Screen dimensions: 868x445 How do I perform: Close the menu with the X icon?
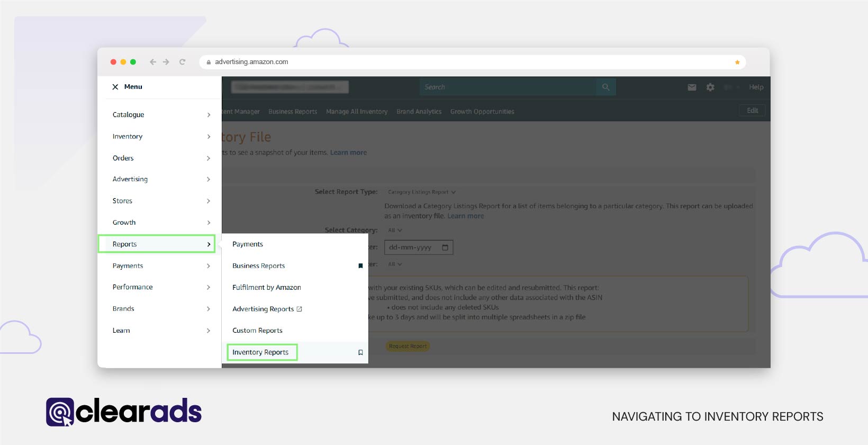115,87
